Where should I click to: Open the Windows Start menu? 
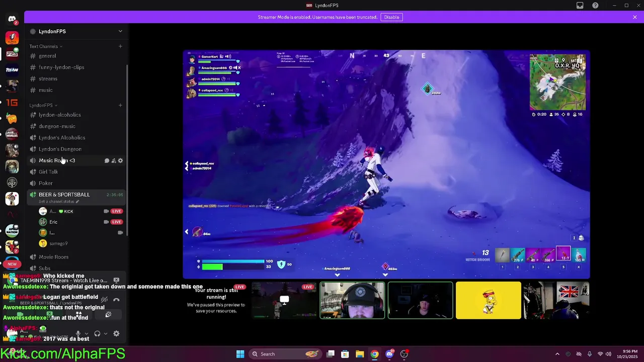tap(240, 354)
